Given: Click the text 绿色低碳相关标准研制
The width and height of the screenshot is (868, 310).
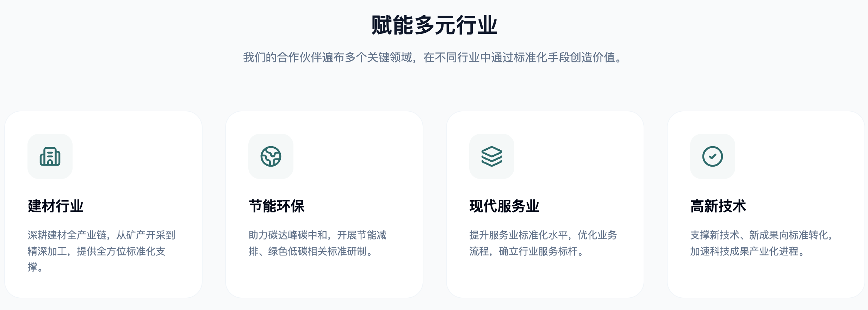Looking at the screenshot, I should [317, 251].
